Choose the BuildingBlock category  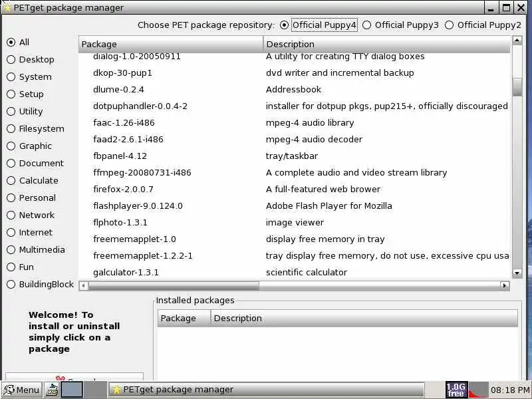pos(41,285)
